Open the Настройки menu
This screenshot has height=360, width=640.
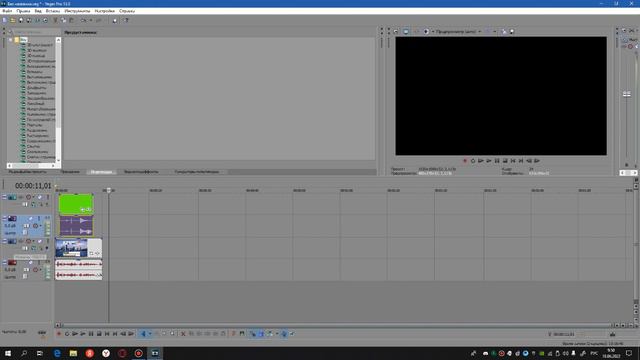point(104,11)
